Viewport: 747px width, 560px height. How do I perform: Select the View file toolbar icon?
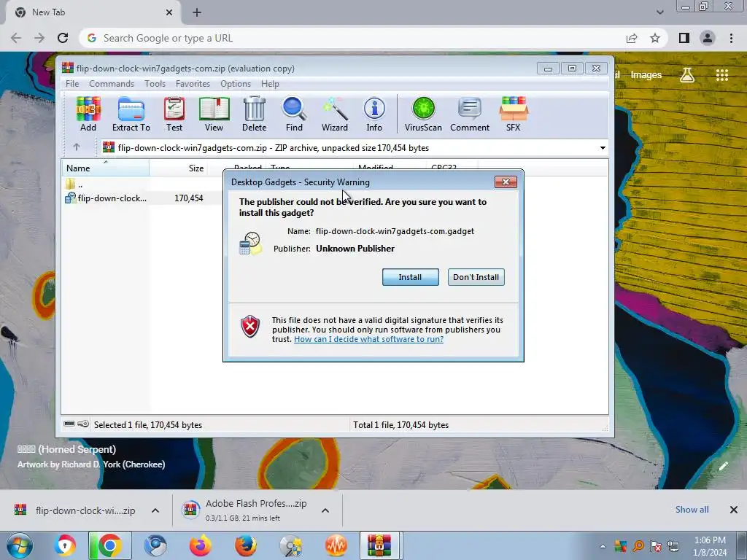click(214, 114)
